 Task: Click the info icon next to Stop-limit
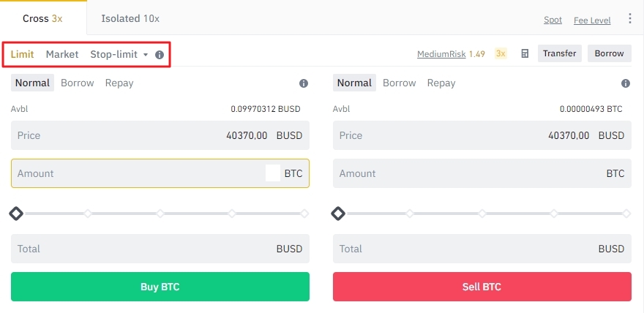click(x=160, y=55)
